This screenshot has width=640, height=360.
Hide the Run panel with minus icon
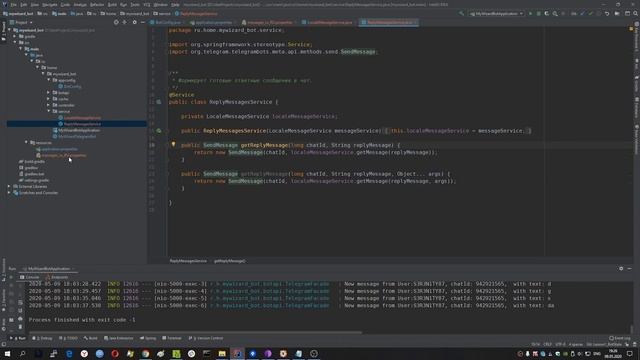629,269
